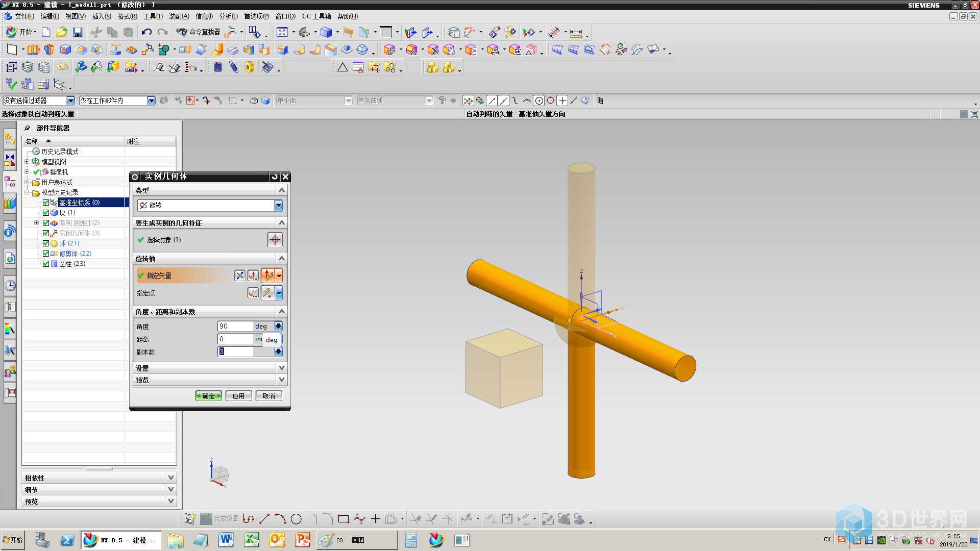
Task: Click the 应用 button
Action: click(x=238, y=396)
